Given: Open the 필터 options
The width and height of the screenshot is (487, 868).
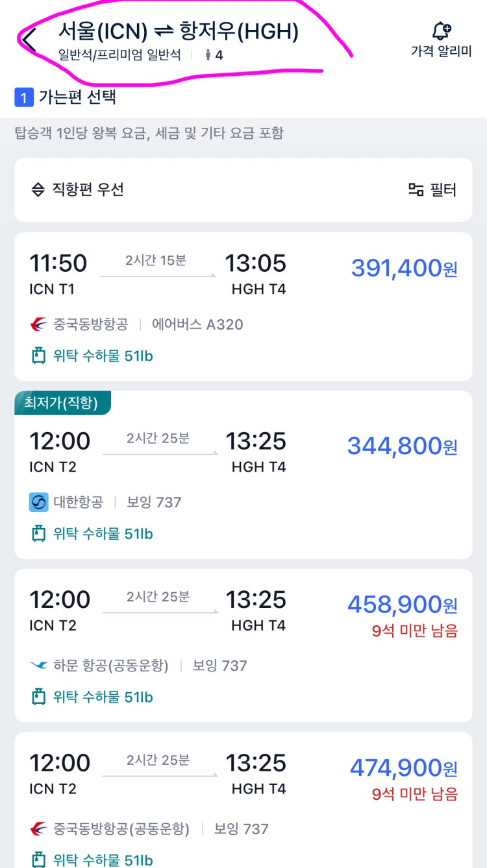Looking at the screenshot, I should 432,189.
